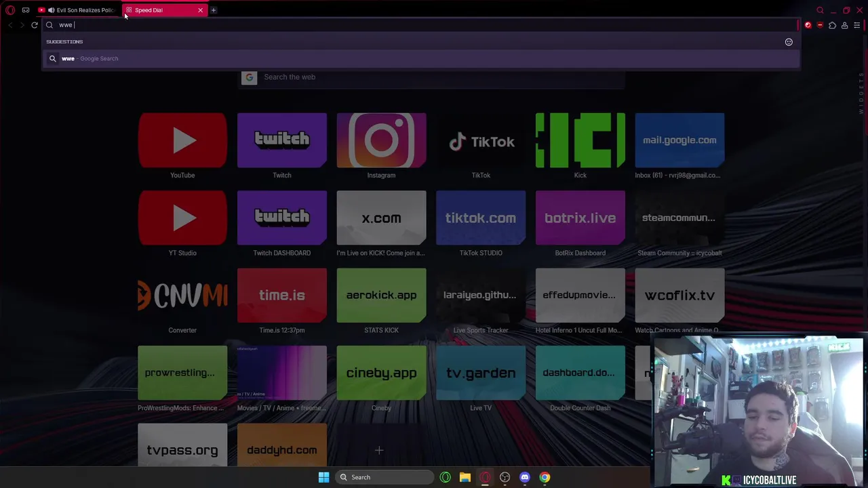Open the GX Corner gamepad icon
The width and height of the screenshot is (868, 488).
coord(26,10)
